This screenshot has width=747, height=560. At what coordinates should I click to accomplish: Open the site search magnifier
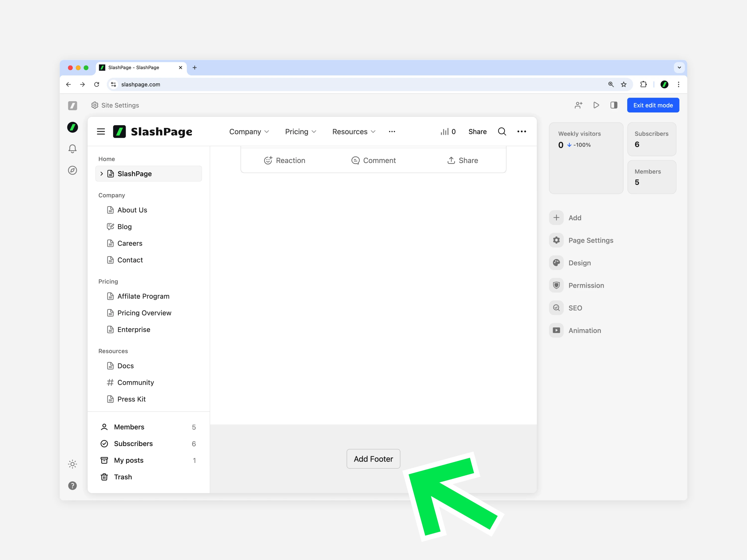pos(502,132)
